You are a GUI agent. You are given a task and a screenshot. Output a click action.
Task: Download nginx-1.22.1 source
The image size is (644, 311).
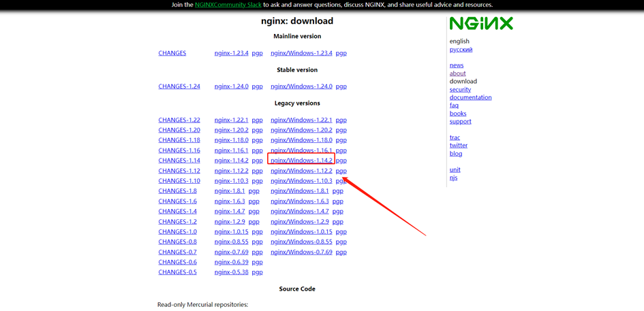pos(231,120)
